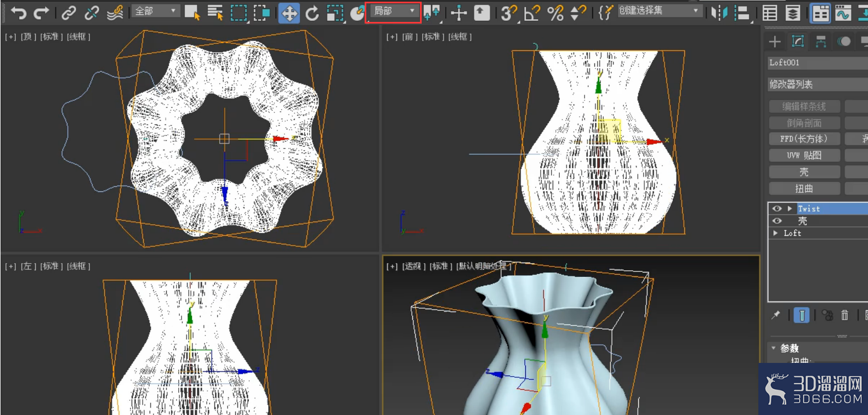Click the UVW 贴图 modifier button
Viewport: 868px width, 415px height.
pyautogui.click(x=804, y=156)
